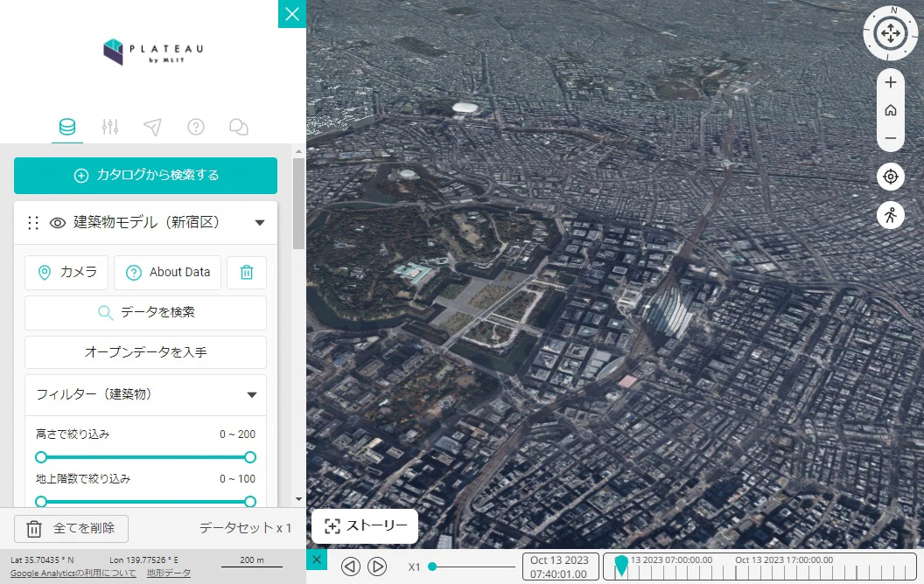924x584 pixels.
Task: Click the Lon 139.77526 ° E readout
Action: pos(143,560)
